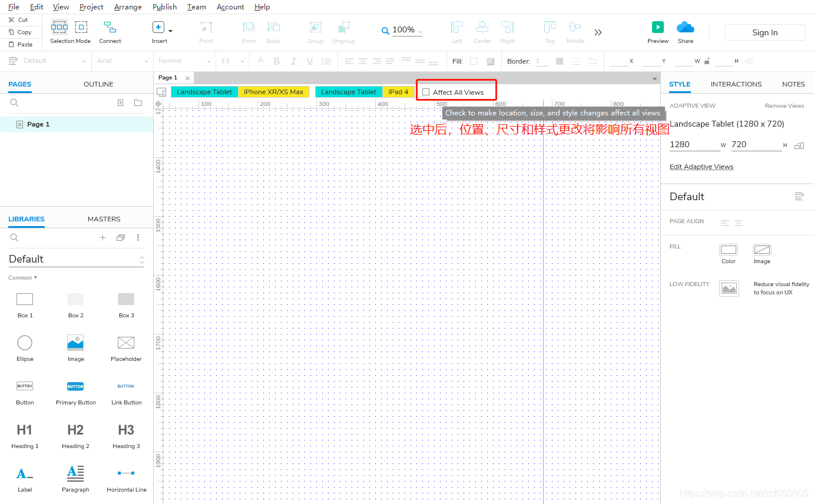The height and width of the screenshot is (504, 814).
Task: Switch to the Masters tab
Action: click(x=104, y=219)
